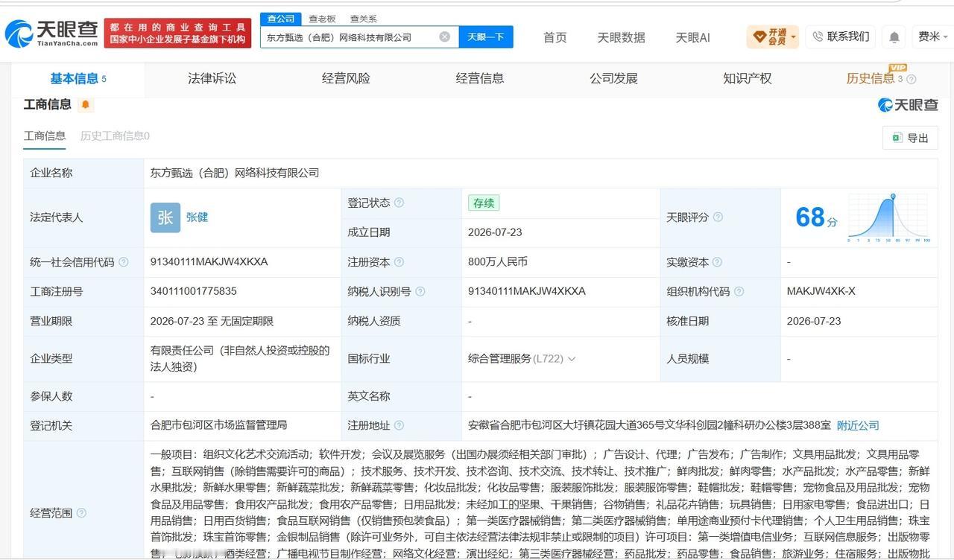This screenshot has width=954, height=560.
Task: Click the 存续 registration status tag
Action: pyautogui.click(x=484, y=203)
